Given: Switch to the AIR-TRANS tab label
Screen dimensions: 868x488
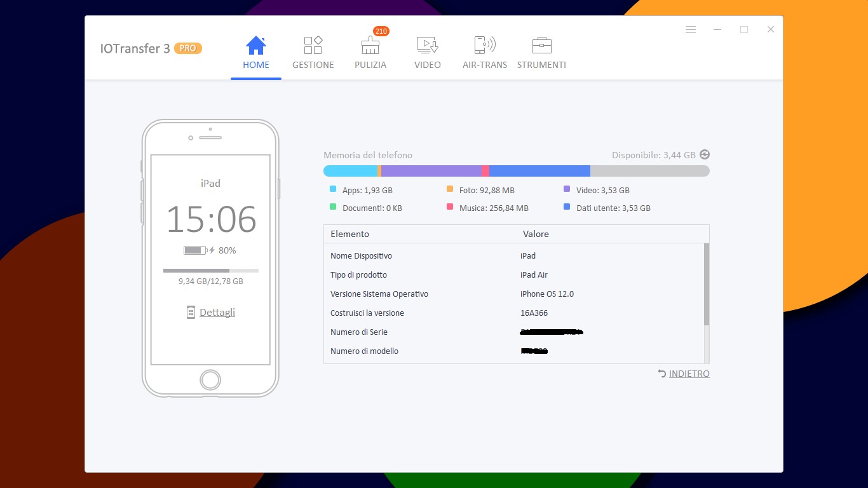Looking at the screenshot, I should pos(485,65).
